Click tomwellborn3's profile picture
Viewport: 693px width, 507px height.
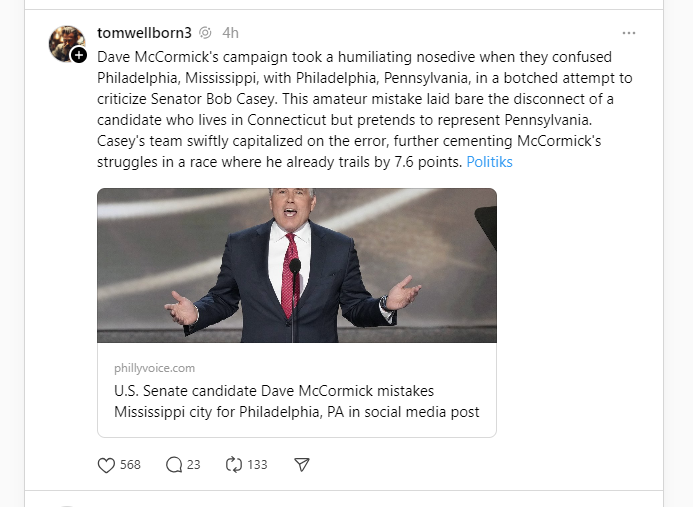[x=66, y=43]
